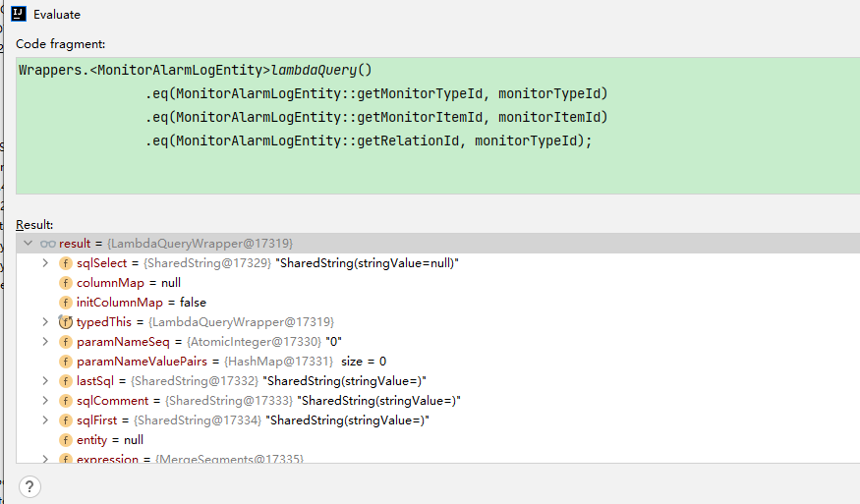The width and height of the screenshot is (860, 504).
Task: Select the columnMap = null row
Action: [x=437, y=282]
